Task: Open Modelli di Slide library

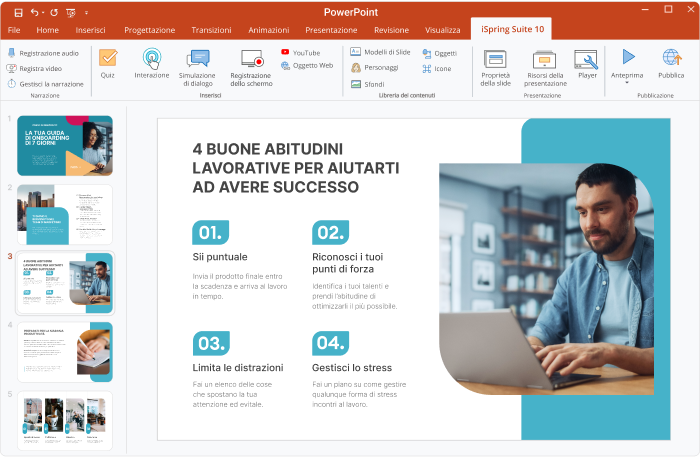Action: 380,52
